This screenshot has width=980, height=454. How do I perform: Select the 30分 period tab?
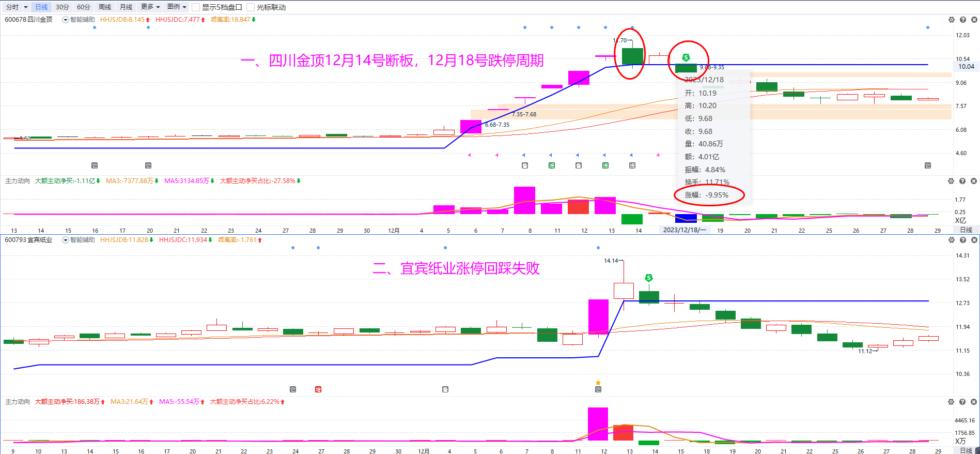62,7
